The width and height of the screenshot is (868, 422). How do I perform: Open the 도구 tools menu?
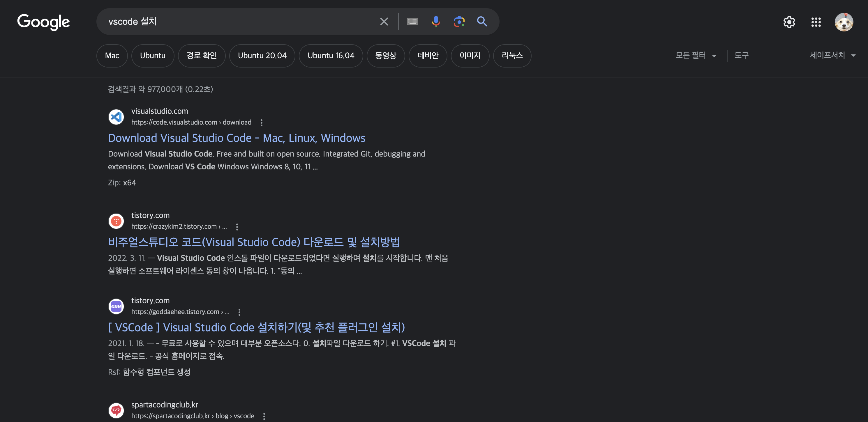tap(741, 55)
